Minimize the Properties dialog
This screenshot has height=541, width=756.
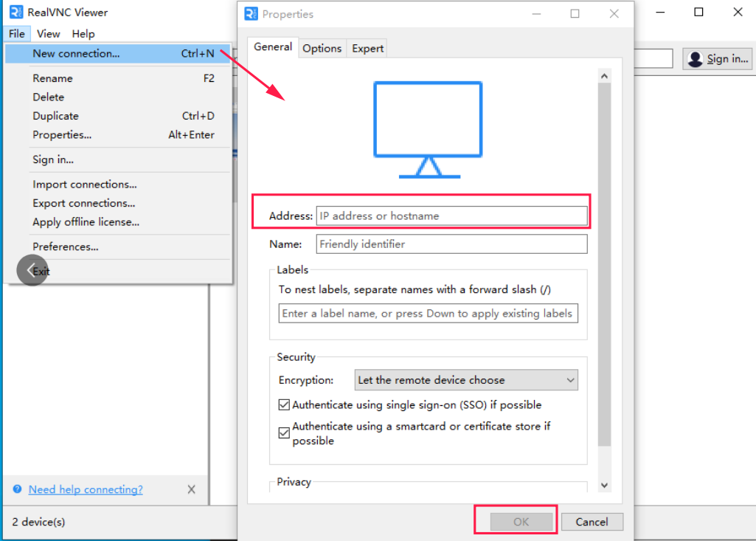[x=536, y=14]
